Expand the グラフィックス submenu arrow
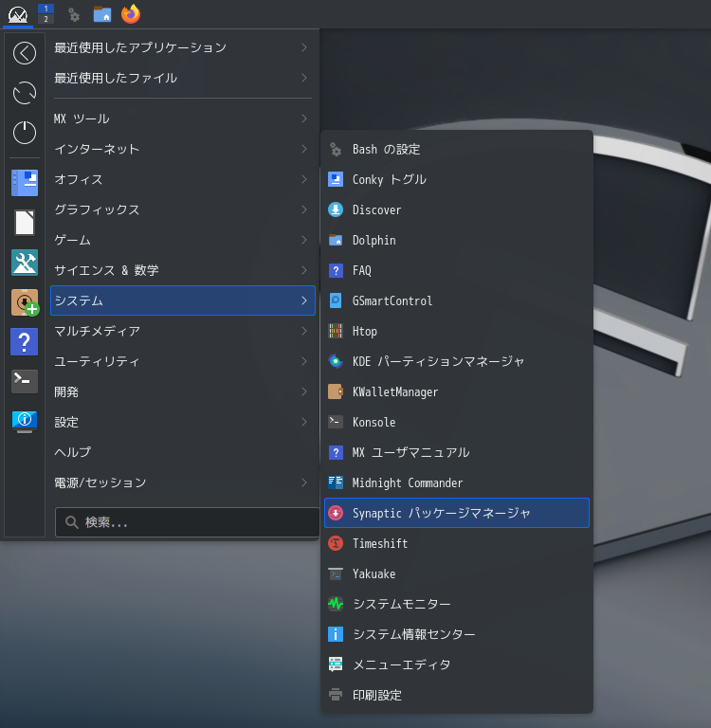 [x=304, y=209]
